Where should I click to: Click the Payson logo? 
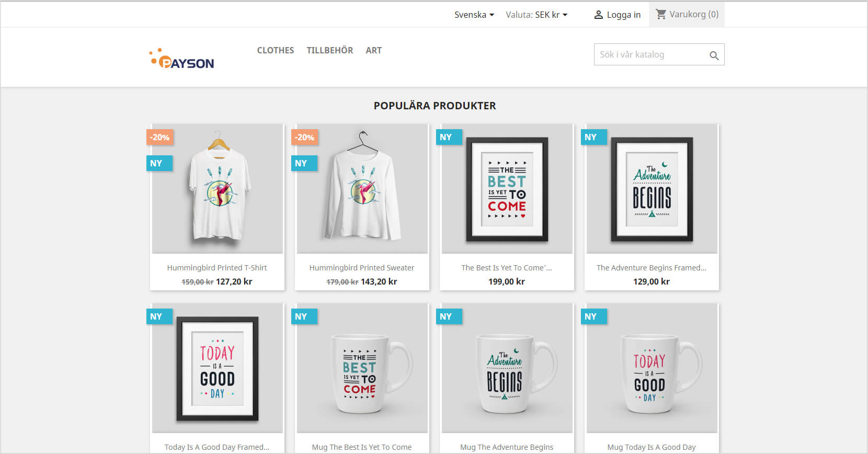181,59
